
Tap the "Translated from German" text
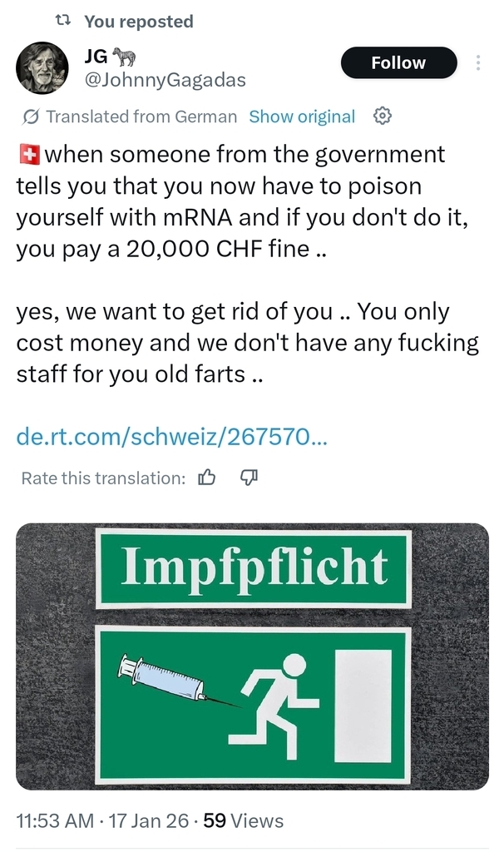[x=141, y=116]
